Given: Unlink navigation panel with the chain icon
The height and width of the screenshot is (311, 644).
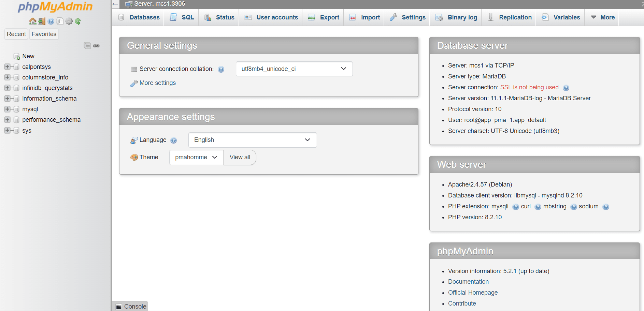Looking at the screenshot, I should [x=96, y=46].
